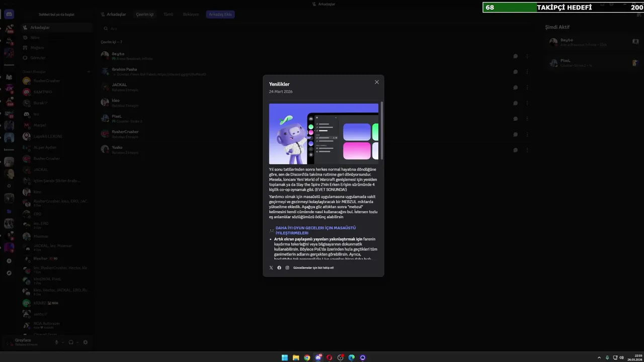Toggle microphone mute in user panel
The width and height of the screenshot is (644, 362).
56,342
